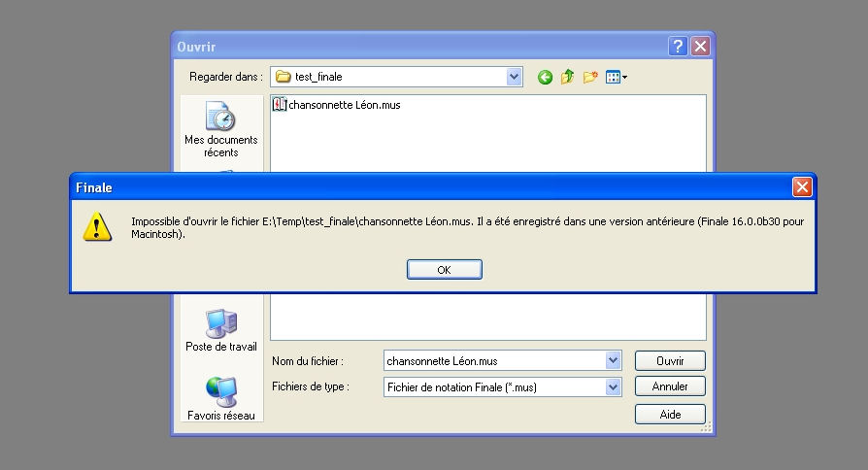Click the Ouvrir button
Viewport: 868px width, 470px height.
pyautogui.click(x=669, y=360)
